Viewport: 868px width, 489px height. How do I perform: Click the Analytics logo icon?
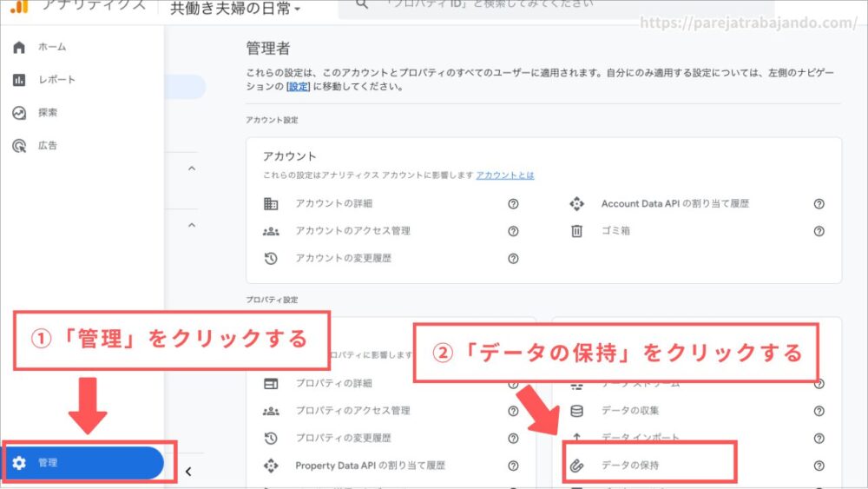[19, 7]
